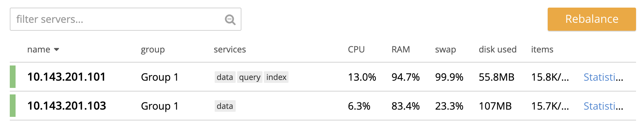The height and width of the screenshot is (140, 644).
Task: Select the green status bar of 10.143.201.101
Action: (x=13, y=77)
